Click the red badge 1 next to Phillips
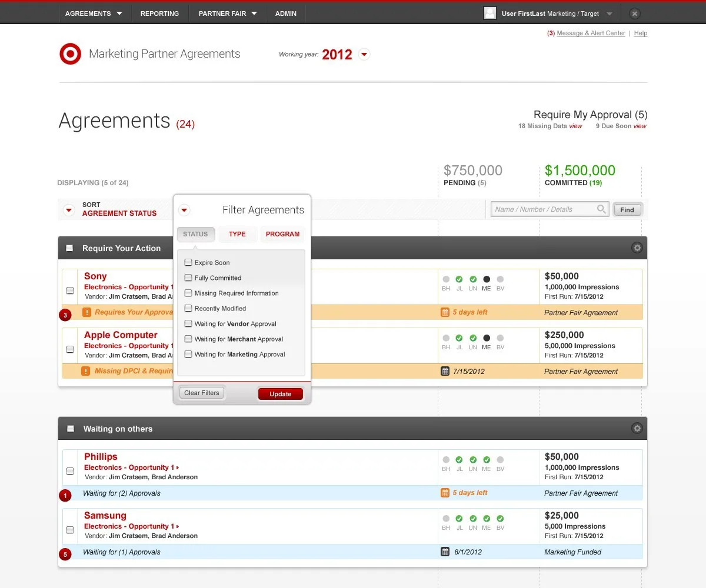The image size is (706, 588). click(65, 496)
